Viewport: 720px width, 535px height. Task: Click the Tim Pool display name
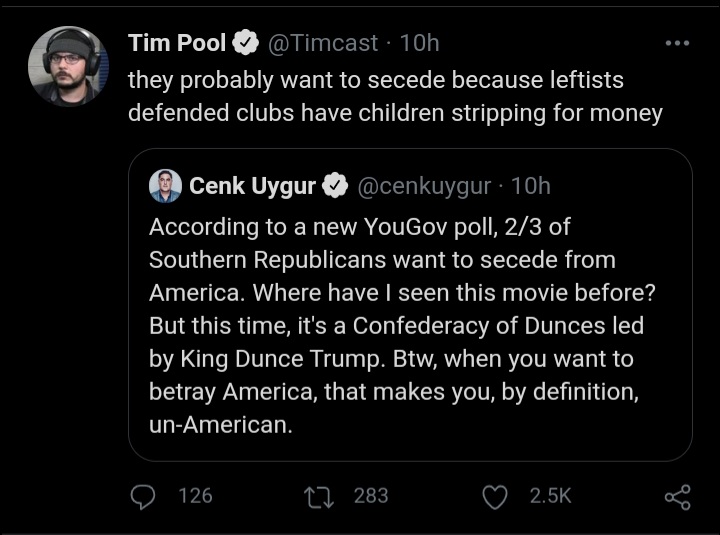tap(177, 43)
